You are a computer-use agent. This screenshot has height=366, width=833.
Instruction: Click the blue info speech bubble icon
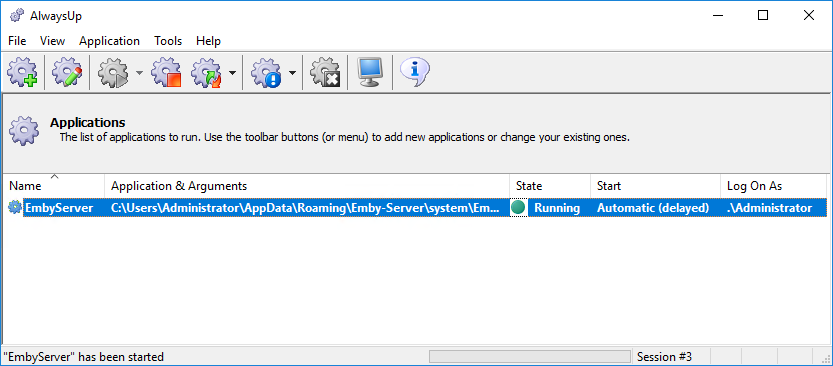tap(414, 73)
